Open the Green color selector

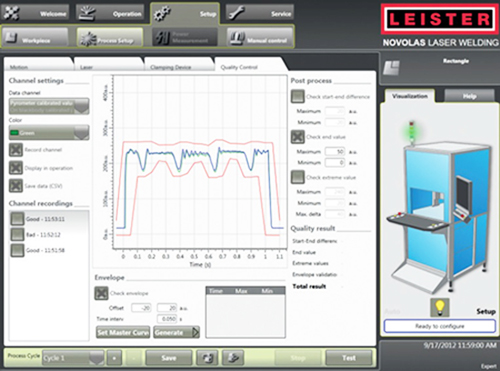point(49,133)
